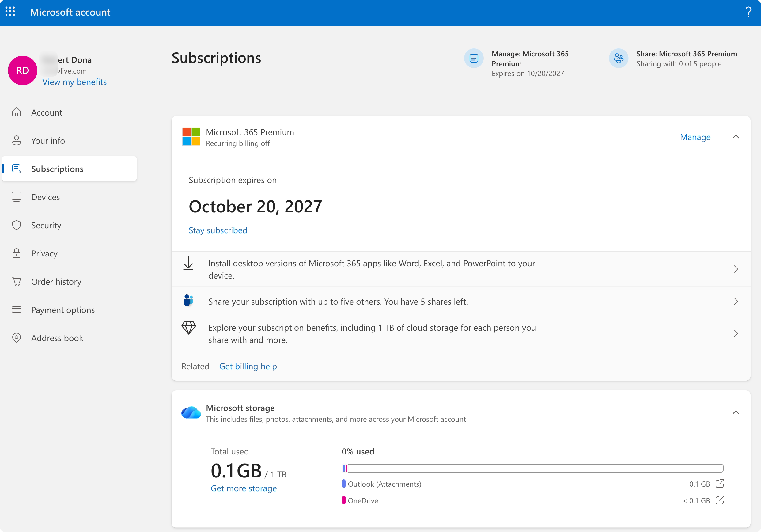The image size is (761, 532).
Task: Open Get billing help link
Action: click(x=248, y=366)
